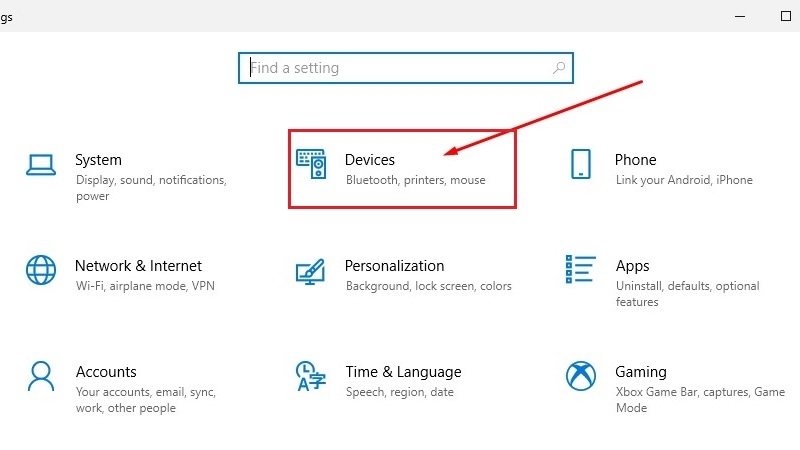Image resolution: width=800 pixels, height=450 pixels.
Task: Open the Devices settings heading
Action: pyautogui.click(x=370, y=160)
